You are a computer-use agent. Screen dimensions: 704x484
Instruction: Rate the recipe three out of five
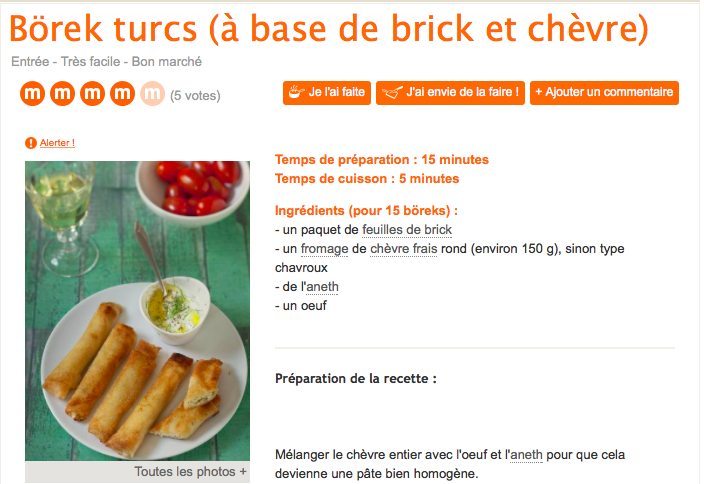[x=92, y=93]
